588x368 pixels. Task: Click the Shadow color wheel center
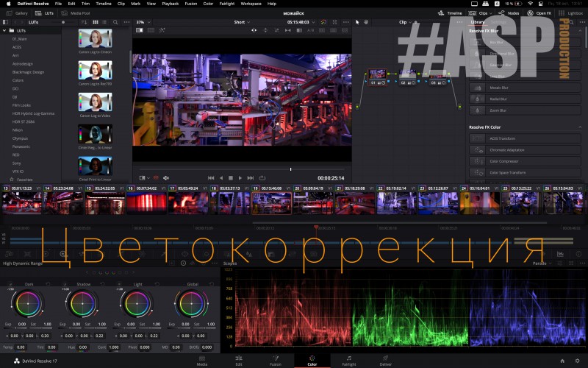(x=82, y=303)
